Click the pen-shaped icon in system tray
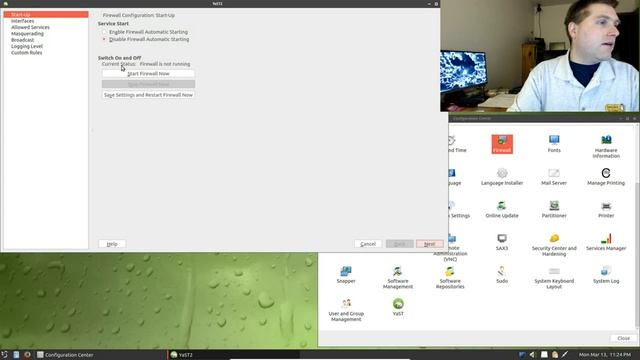The image size is (640, 360). tap(565, 355)
